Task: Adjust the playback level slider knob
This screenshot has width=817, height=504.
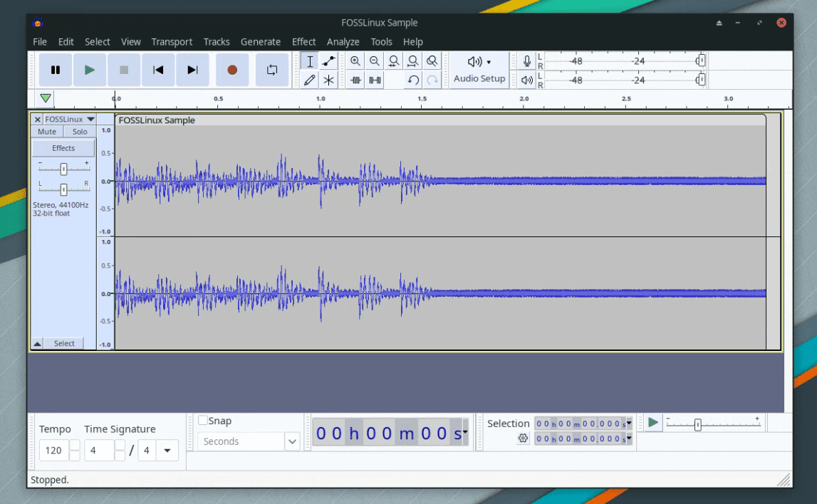Action: click(700, 80)
